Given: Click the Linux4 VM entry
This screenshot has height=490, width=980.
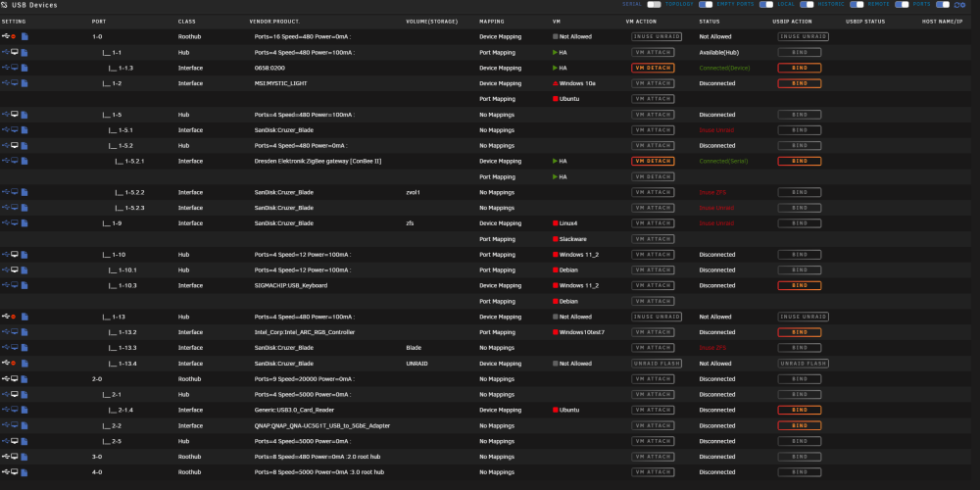Looking at the screenshot, I should (x=565, y=223).
